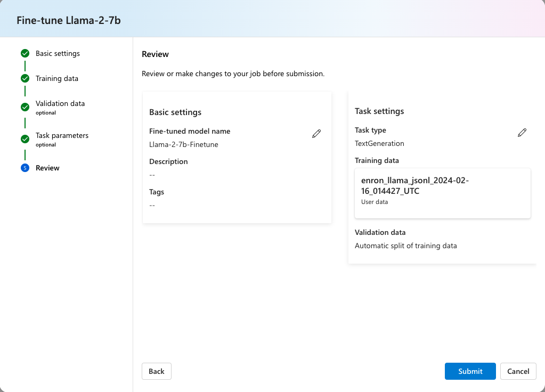Image resolution: width=545 pixels, height=392 pixels.
Task: Click the 'Tags' field label
Action: click(157, 192)
